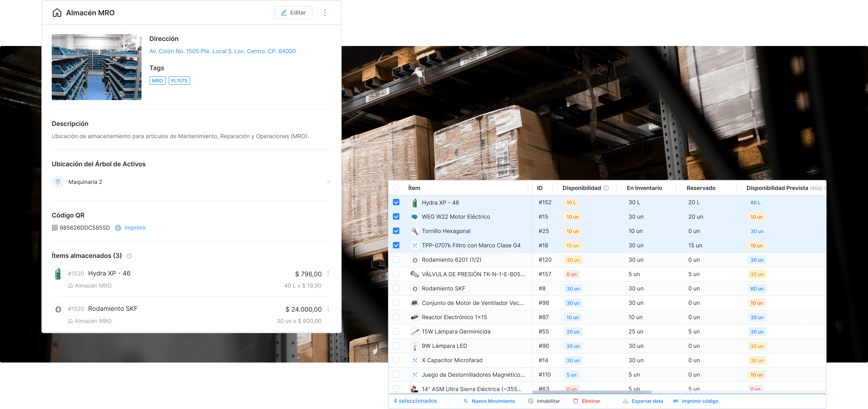
Task: Click the Imprimir código barcode icon
Action: [x=676, y=401]
